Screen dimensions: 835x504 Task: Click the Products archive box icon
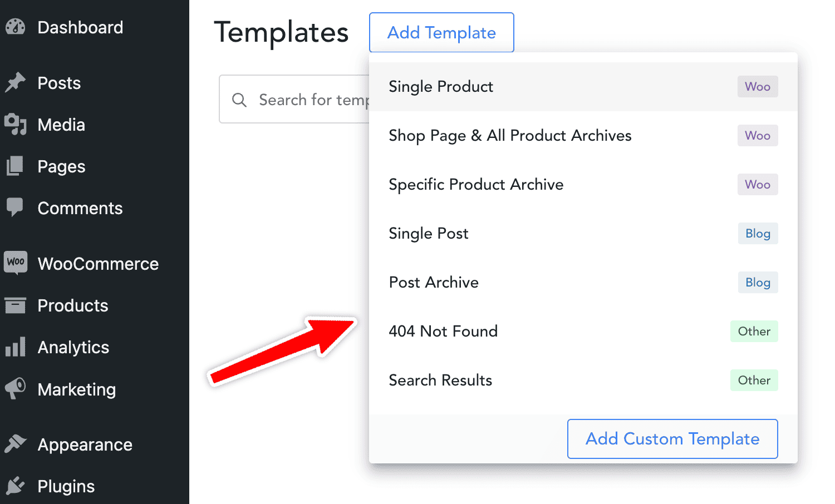coord(15,305)
